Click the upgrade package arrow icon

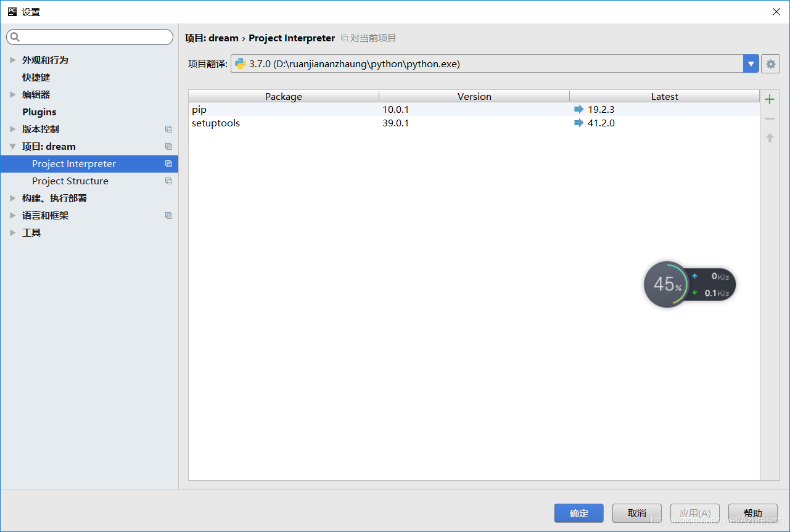click(x=770, y=138)
